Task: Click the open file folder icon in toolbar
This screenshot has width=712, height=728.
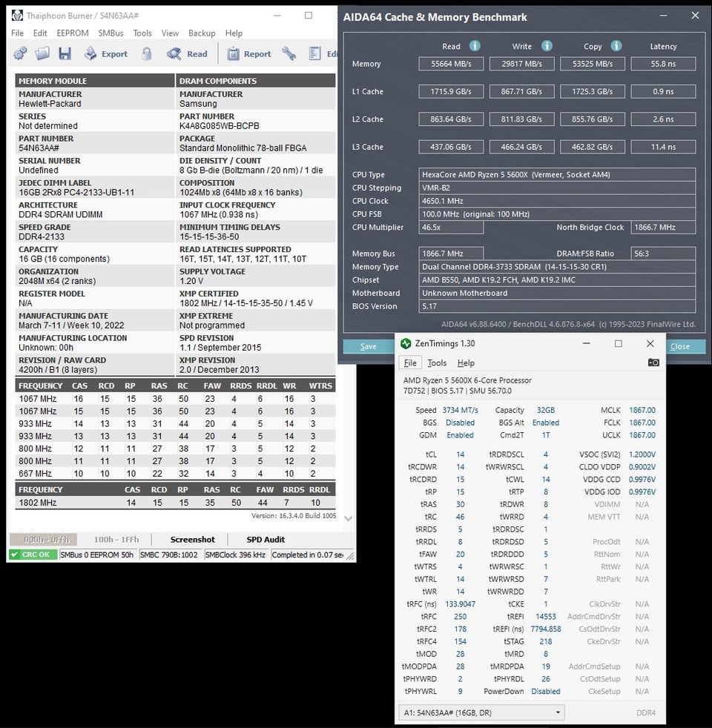Action: [x=42, y=54]
